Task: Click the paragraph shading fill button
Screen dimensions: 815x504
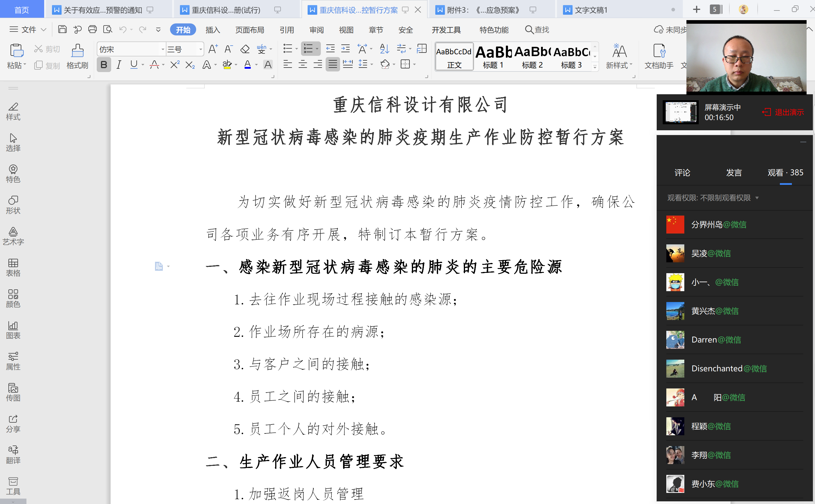Action: click(385, 64)
